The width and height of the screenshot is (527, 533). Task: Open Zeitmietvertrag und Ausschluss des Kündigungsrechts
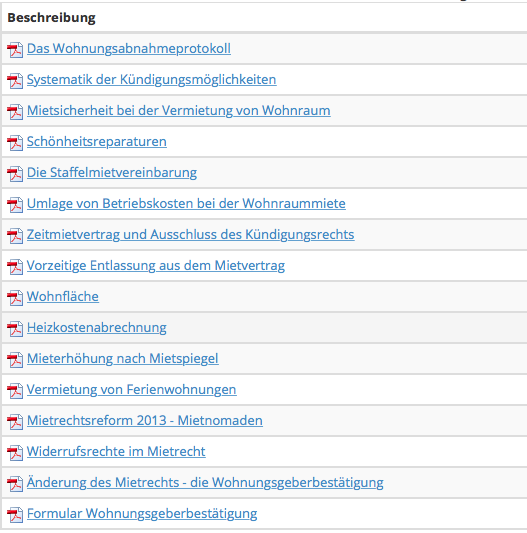(190, 235)
